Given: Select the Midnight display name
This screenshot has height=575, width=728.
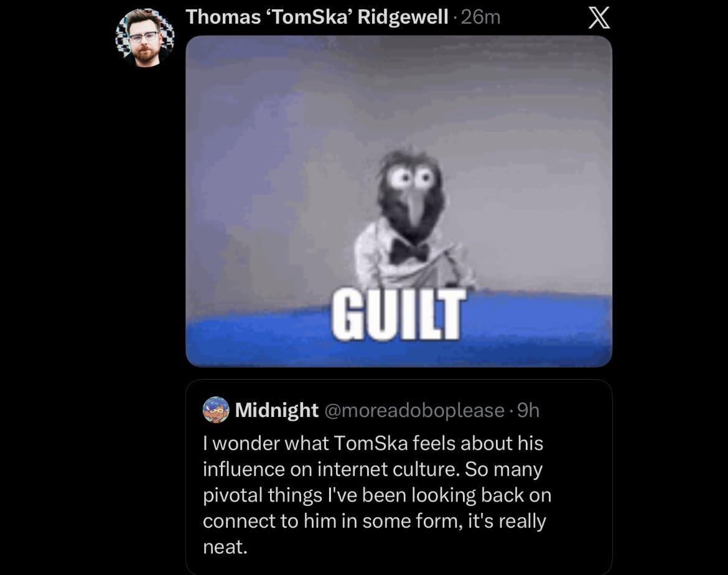Looking at the screenshot, I should pos(277,410).
